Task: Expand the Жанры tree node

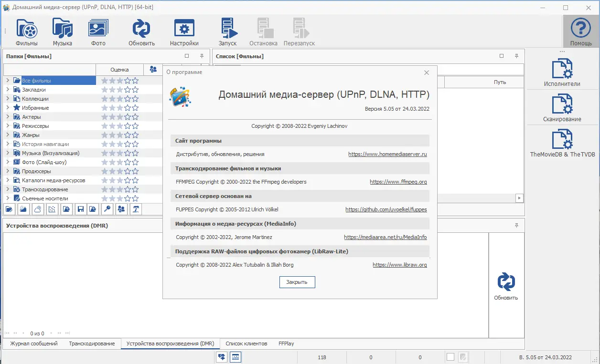Action: (x=8, y=135)
